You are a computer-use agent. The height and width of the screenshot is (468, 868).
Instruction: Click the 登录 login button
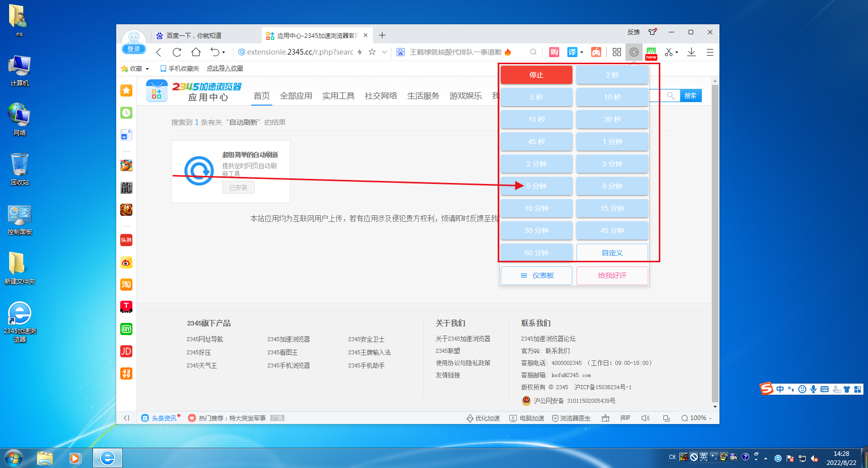(134, 49)
